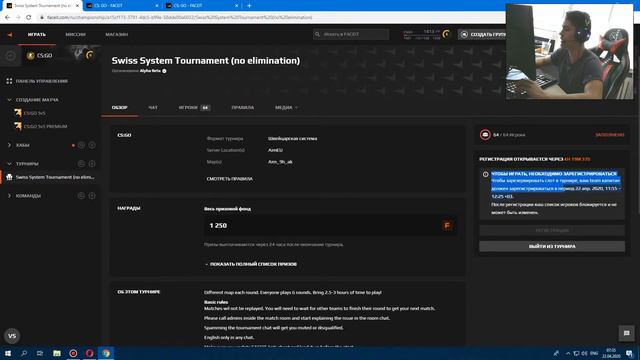Click the browse icon in the ТУРНИРЫ row
640x360 pixels.
point(81,164)
